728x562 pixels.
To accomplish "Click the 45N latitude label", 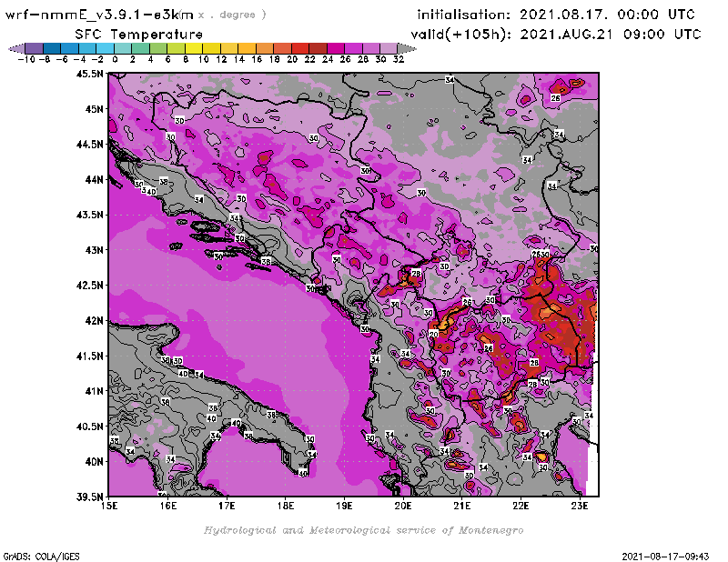I will [x=94, y=109].
